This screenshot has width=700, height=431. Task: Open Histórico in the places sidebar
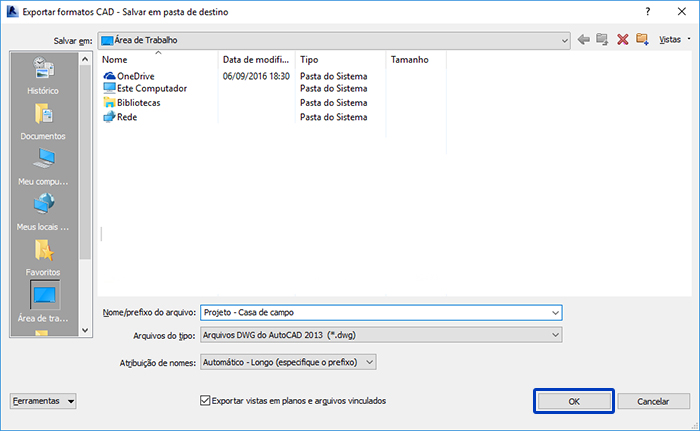pyautogui.click(x=43, y=75)
